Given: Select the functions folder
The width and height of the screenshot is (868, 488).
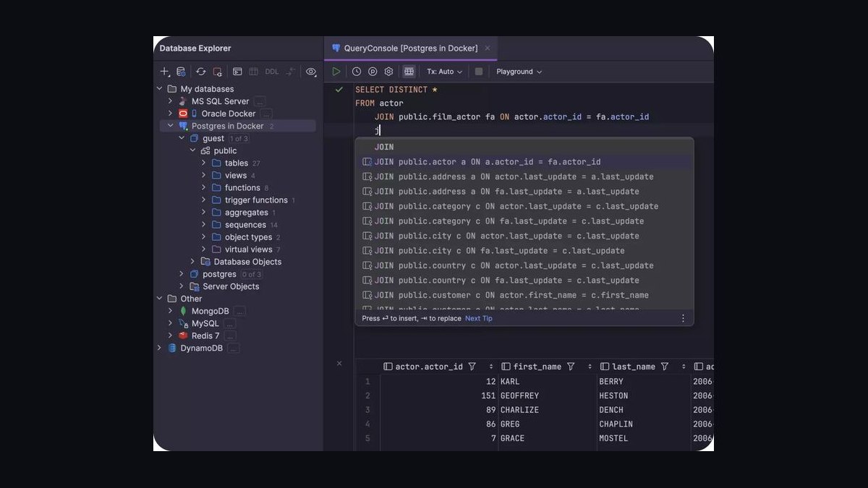Looking at the screenshot, I should coord(242,187).
